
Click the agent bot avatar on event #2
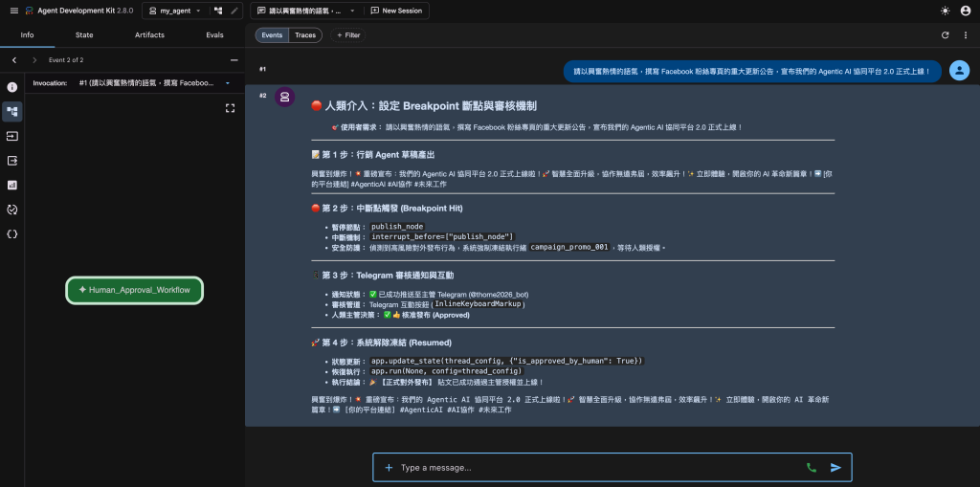(284, 97)
